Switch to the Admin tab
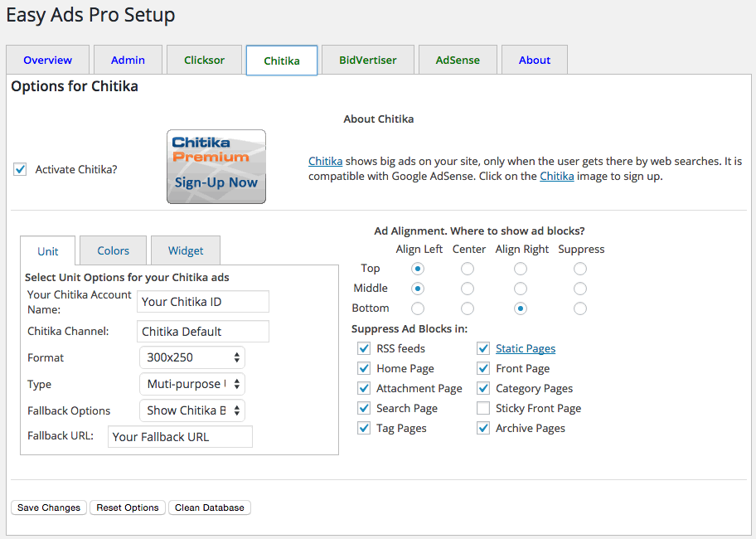756x539 pixels. coord(128,60)
